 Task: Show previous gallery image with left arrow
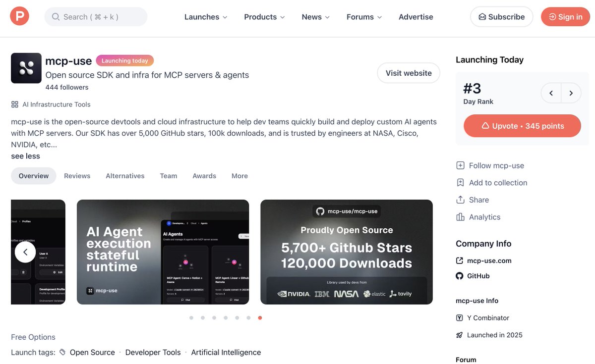coord(25,252)
